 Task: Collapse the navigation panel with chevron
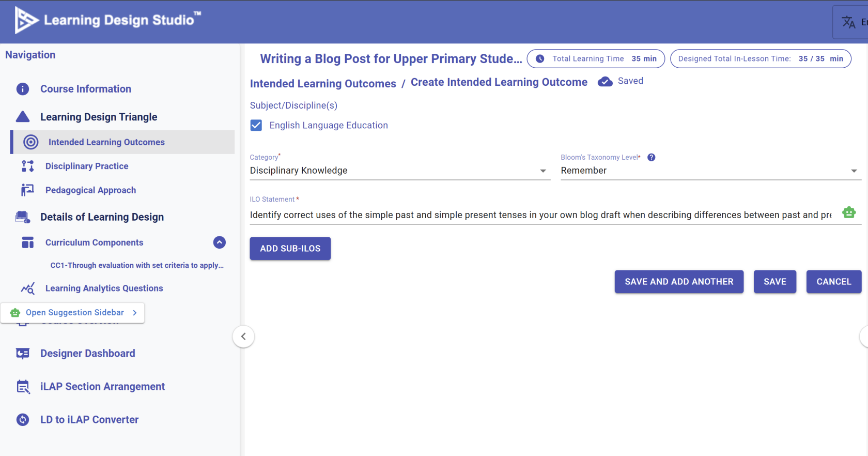(243, 337)
